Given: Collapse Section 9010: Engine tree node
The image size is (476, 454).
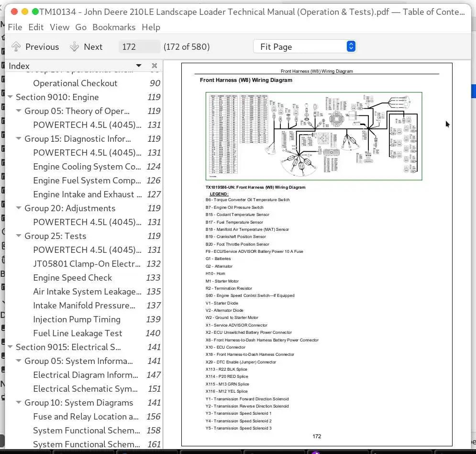Looking at the screenshot, I should point(10,97).
